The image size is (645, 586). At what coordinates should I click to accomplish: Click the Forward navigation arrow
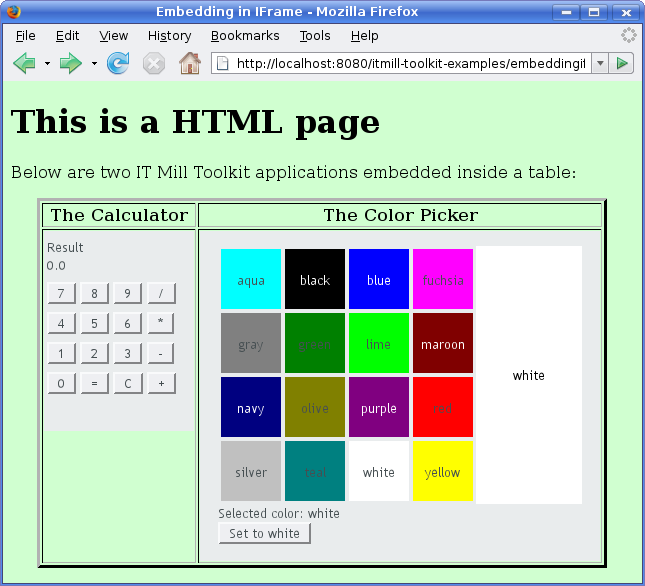point(70,64)
